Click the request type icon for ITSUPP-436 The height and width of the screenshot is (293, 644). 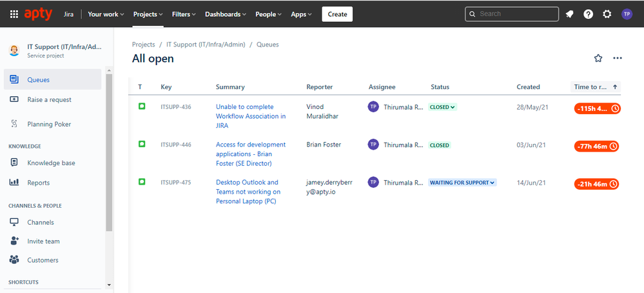(142, 106)
